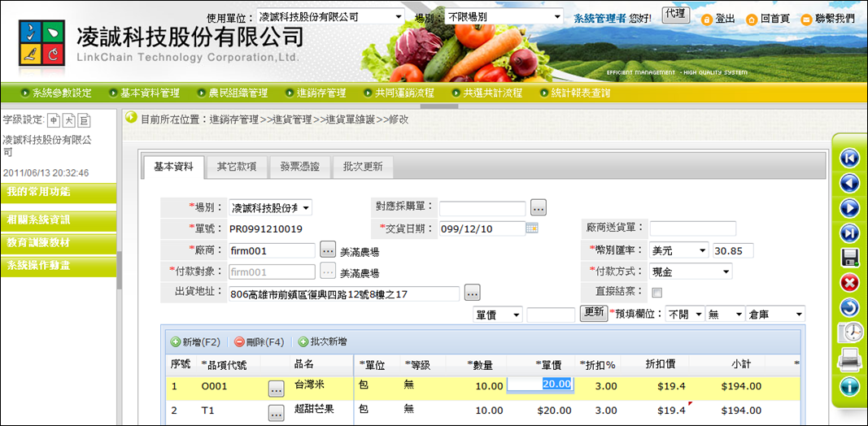The image size is (868, 426).
Task: Click the 出貨地址 text field
Action: [x=344, y=293]
